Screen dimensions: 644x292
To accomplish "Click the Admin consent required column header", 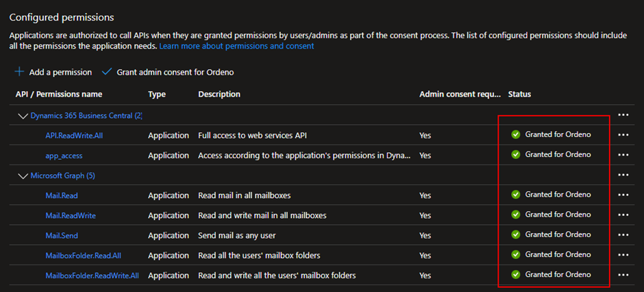I will (460, 95).
